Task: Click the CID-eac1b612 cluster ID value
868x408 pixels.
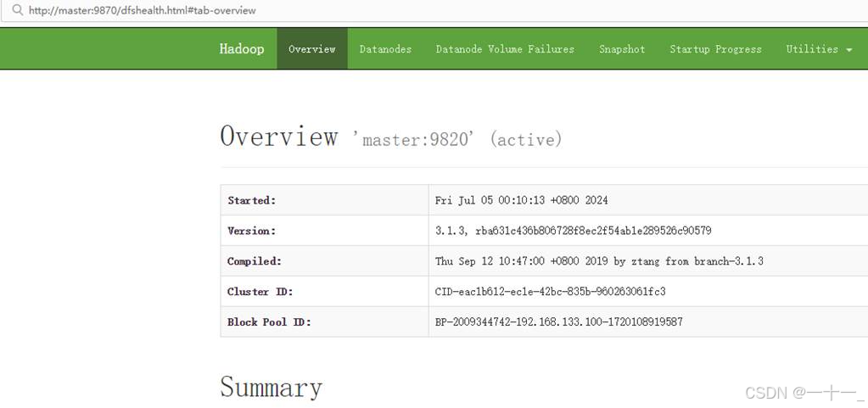Action: point(551,291)
